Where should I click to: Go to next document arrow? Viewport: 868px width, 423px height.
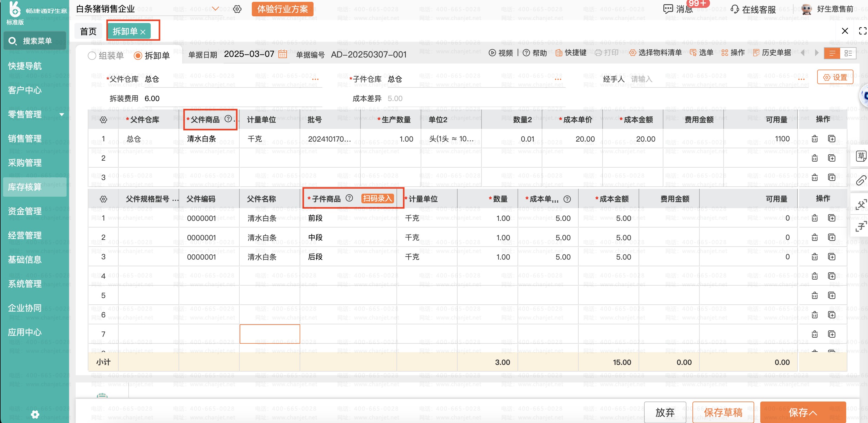pos(817,53)
